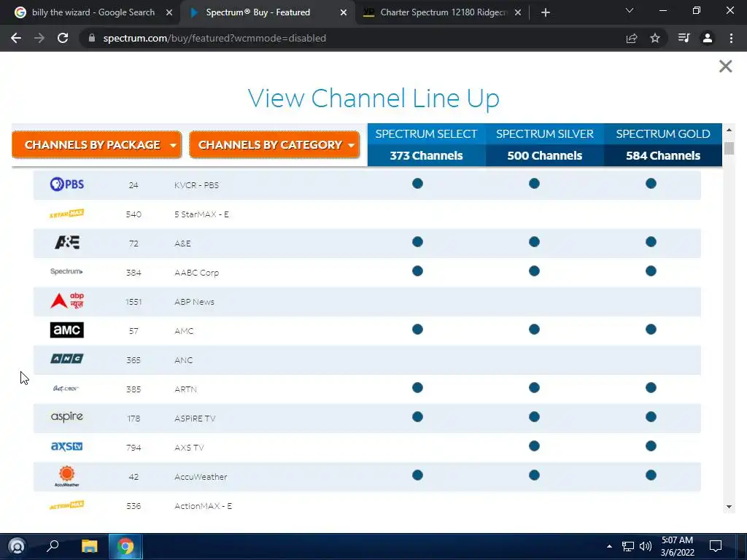Click the AXS TV logo
Screen dimensions: 747x560
[66, 447]
